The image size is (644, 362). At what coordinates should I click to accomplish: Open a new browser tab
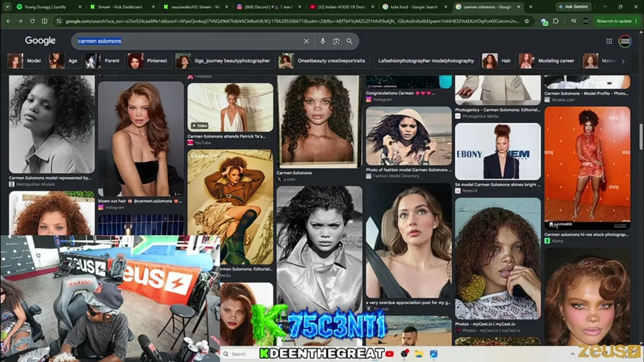point(530,7)
